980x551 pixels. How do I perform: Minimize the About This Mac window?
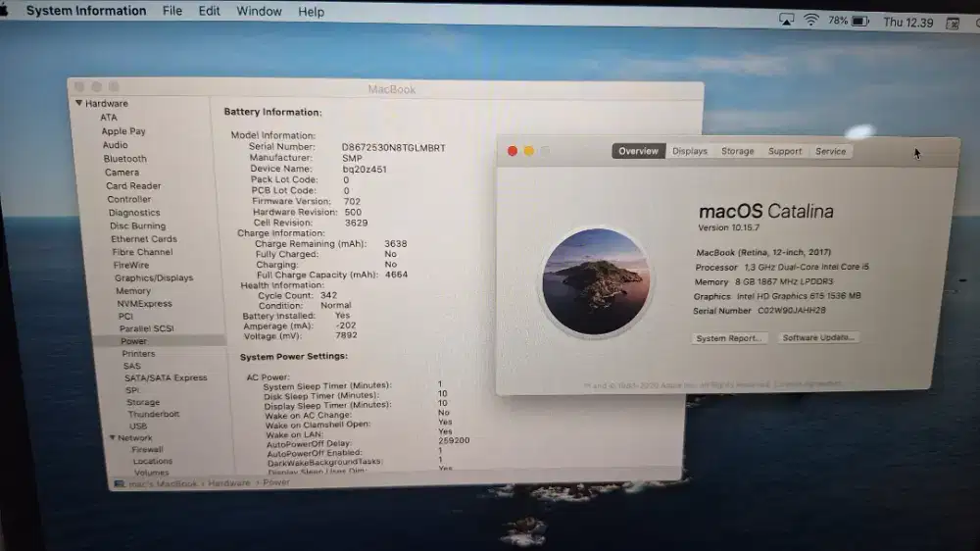tap(529, 151)
